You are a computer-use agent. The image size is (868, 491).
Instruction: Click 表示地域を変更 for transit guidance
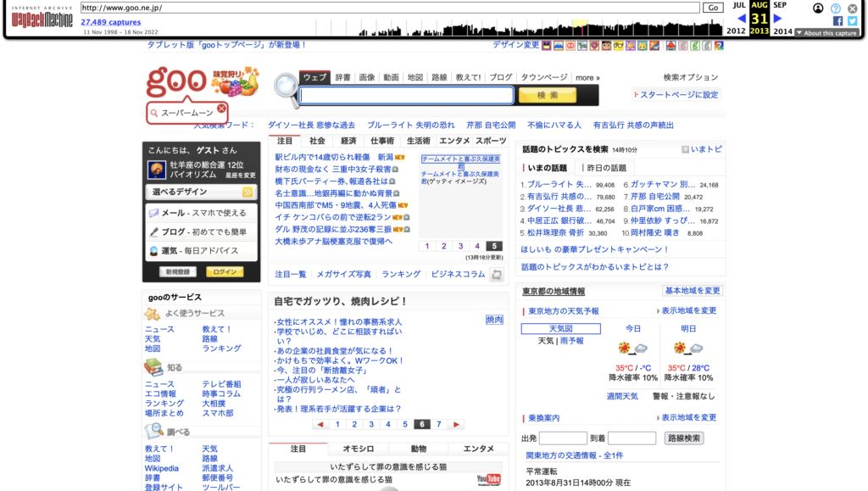click(x=688, y=417)
